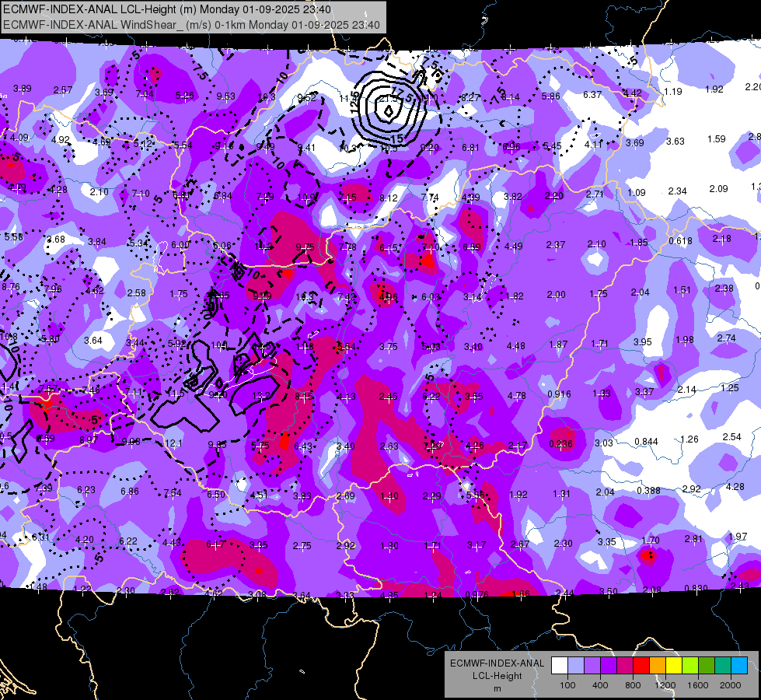Click the light lavender legend swatch
The width and height of the screenshot is (761, 700).
pos(576,666)
